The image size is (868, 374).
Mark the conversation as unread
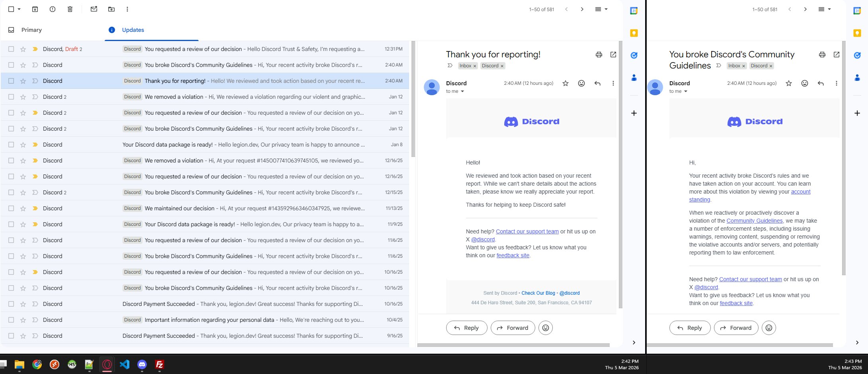[x=94, y=9]
